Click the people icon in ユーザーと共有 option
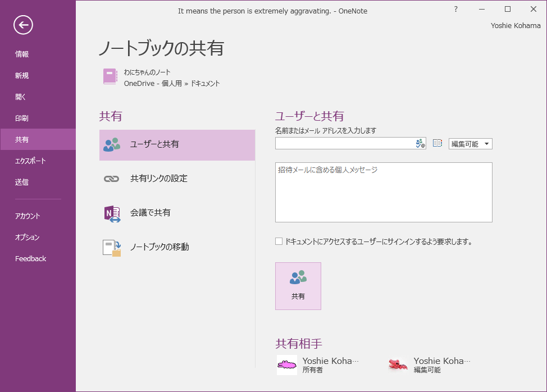Viewport: 547px width, 392px height. [112, 144]
